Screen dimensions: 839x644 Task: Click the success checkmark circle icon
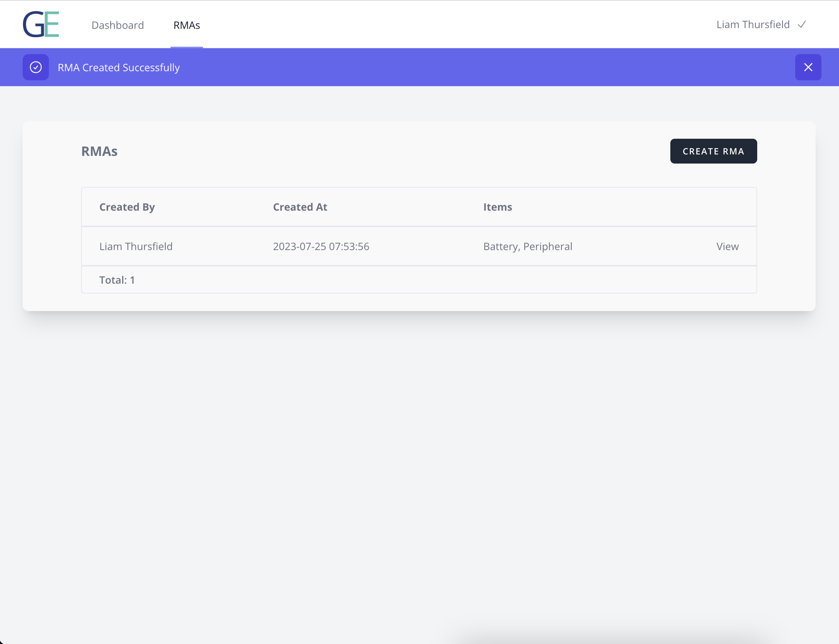(36, 68)
